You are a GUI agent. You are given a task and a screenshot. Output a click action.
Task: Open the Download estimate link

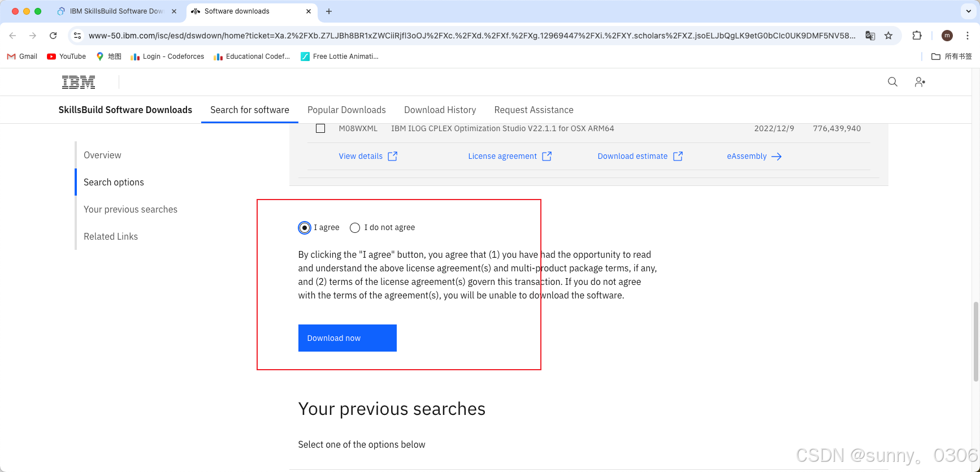pyautogui.click(x=632, y=156)
